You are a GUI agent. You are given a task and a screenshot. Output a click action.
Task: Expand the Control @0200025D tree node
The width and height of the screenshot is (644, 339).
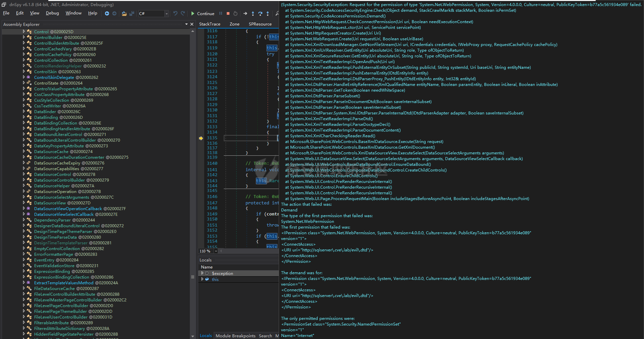pyautogui.click(x=24, y=32)
